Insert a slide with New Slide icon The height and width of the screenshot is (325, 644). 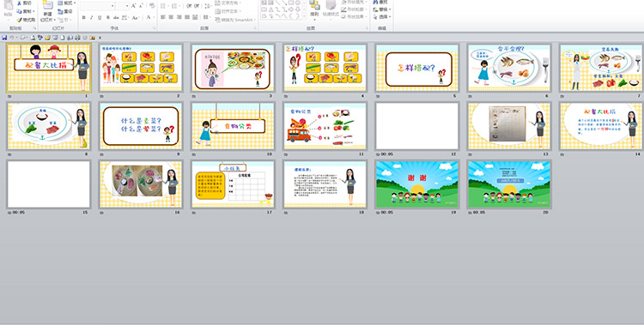(x=47, y=5)
